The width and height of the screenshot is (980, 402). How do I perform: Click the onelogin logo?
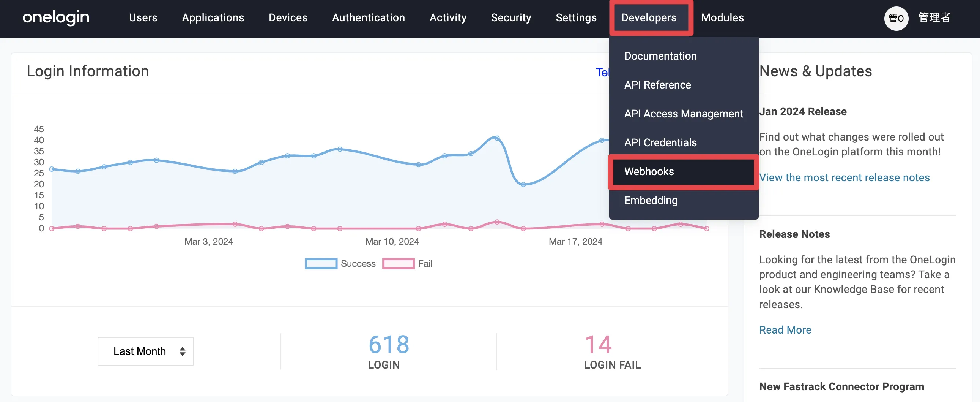point(56,17)
